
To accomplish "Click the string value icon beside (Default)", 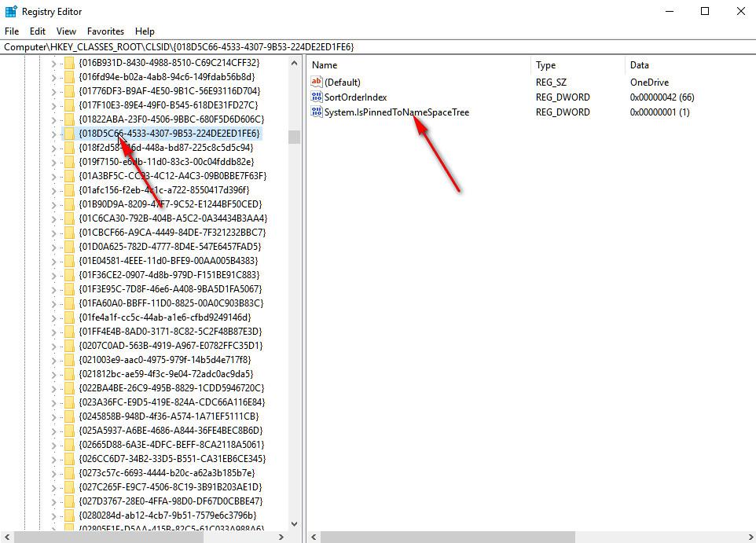I will (316, 82).
